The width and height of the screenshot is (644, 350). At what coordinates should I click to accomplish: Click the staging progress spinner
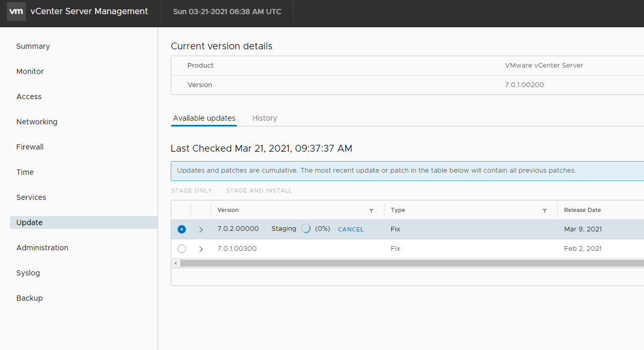[x=306, y=229]
